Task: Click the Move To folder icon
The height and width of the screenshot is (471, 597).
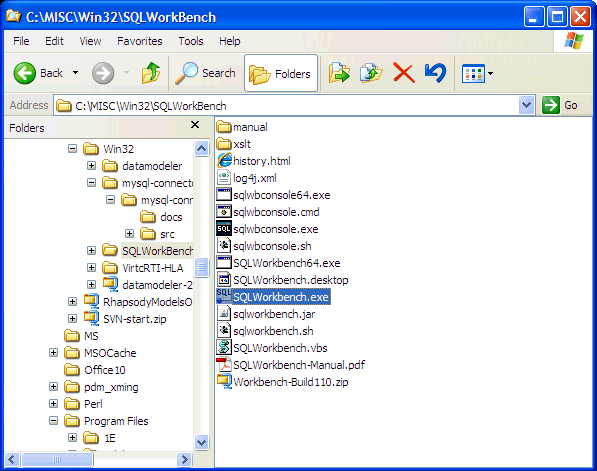Action: [x=339, y=73]
